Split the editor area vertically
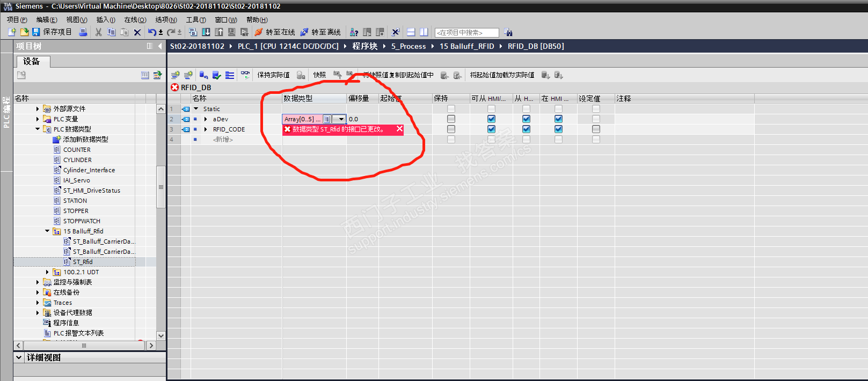 click(424, 32)
